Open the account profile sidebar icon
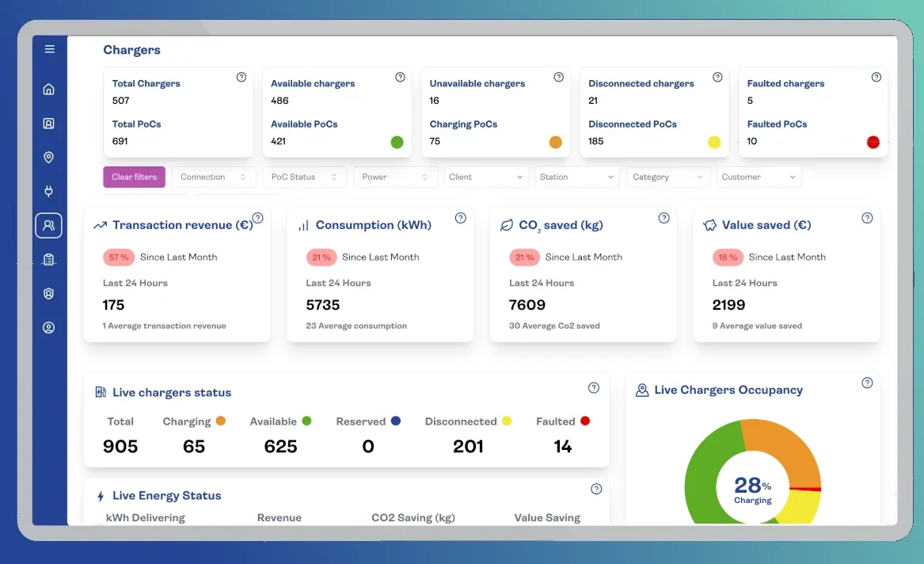This screenshot has height=564, width=924. point(49,328)
